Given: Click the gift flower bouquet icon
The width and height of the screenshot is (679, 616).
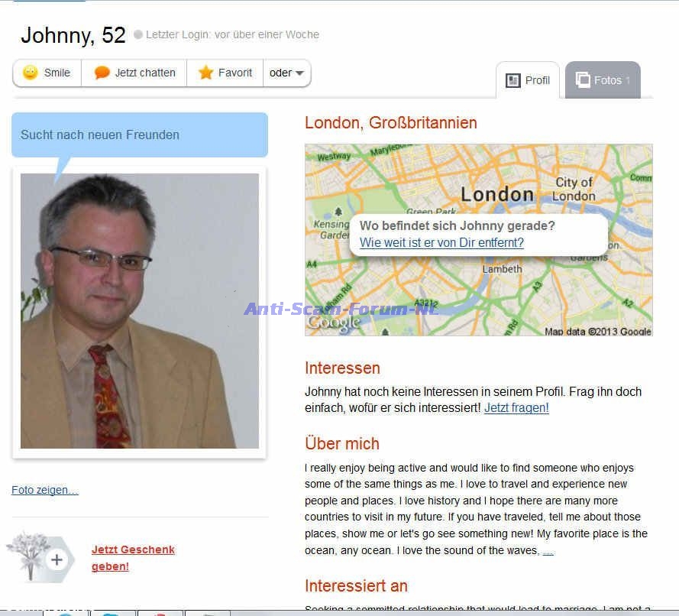Looking at the screenshot, I should pyautogui.click(x=30, y=556).
